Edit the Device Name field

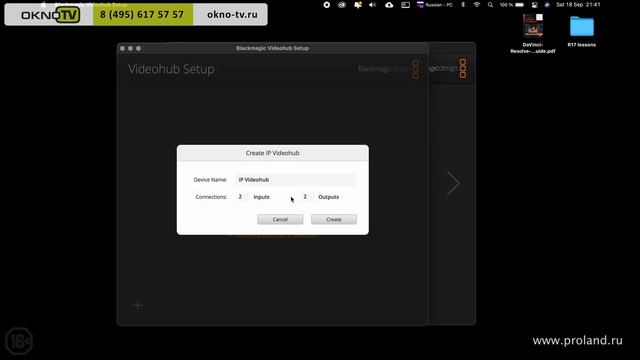pyautogui.click(x=296, y=180)
